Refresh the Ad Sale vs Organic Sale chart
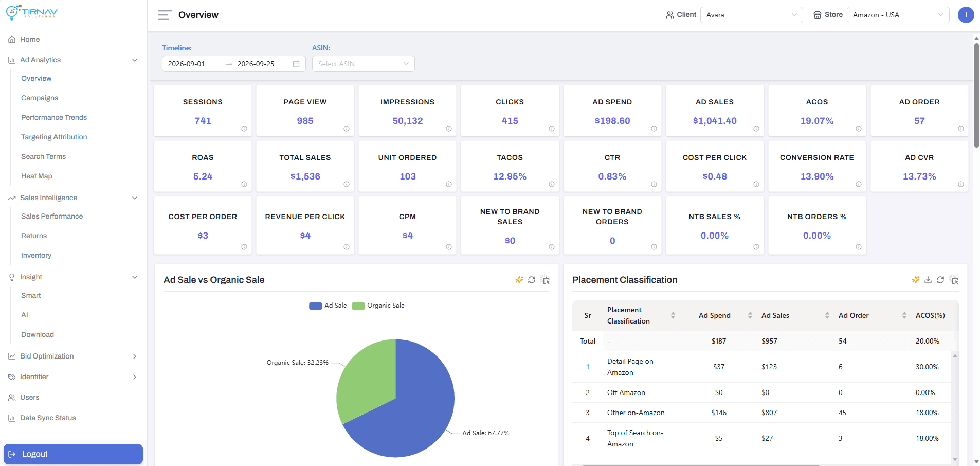The height and width of the screenshot is (466, 980). 532,280
